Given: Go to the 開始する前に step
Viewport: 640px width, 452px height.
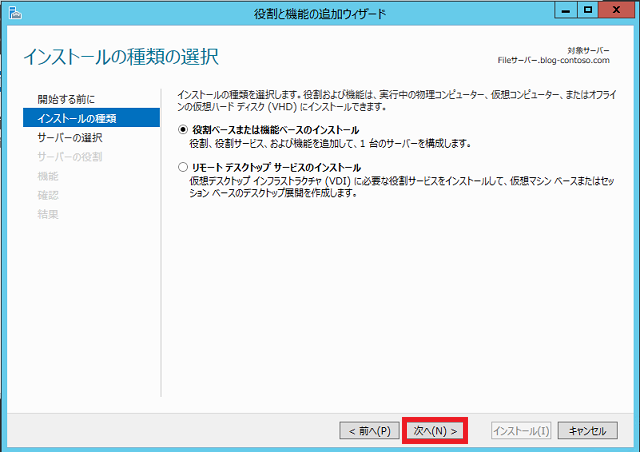Looking at the screenshot, I should click(66, 99).
